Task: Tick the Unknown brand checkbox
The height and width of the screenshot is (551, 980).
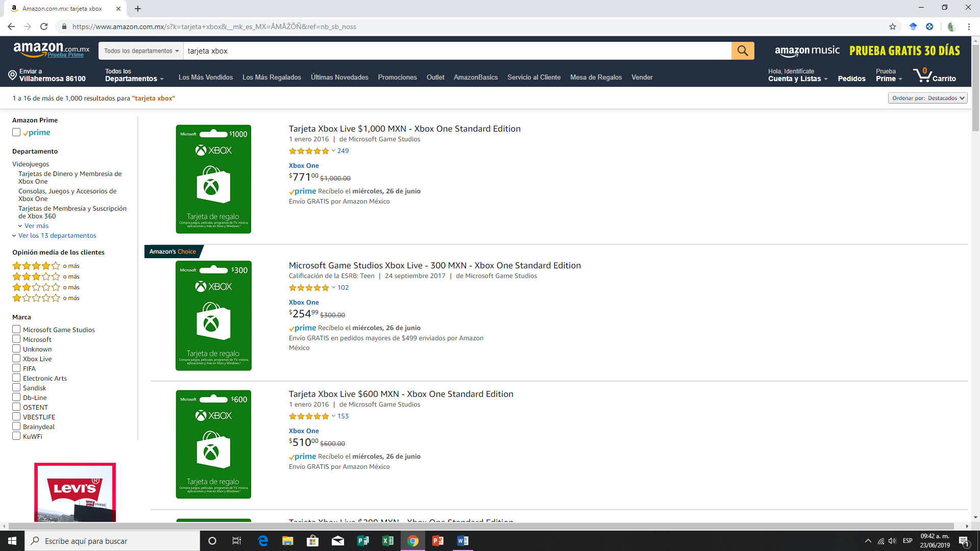Action: click(x=16, y=349)
